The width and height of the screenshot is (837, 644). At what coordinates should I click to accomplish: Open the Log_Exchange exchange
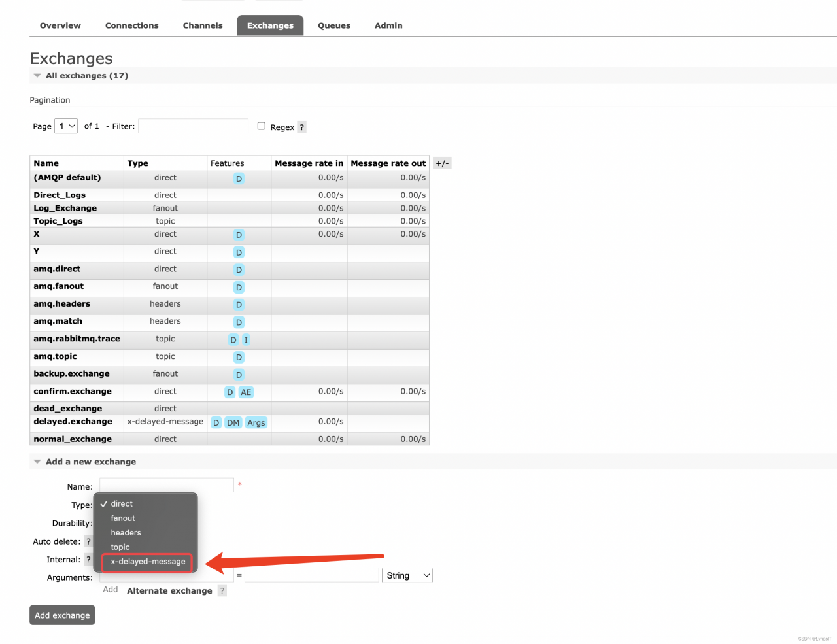pyautogui.click(x=65, y=209)
